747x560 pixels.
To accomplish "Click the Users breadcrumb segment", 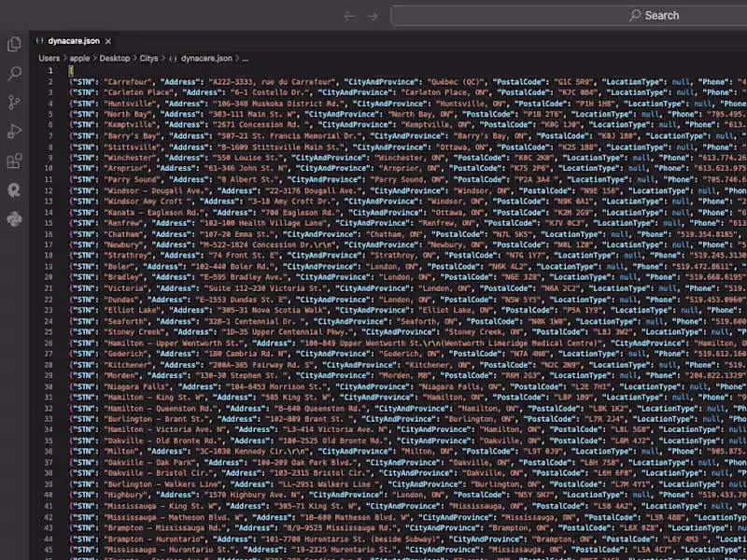I will pyautogui.click(x=49, y=58).
